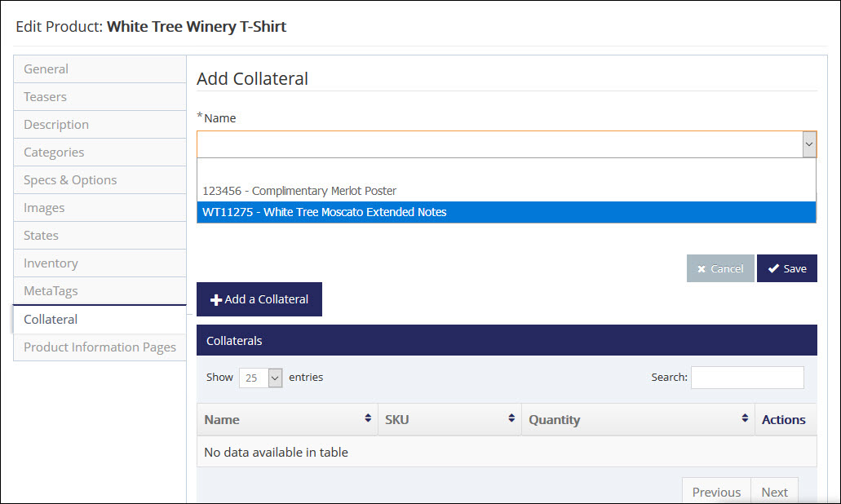Select the Collaterals table header bar
This screenshot has width=841, height=504.
tap(506, 340)
